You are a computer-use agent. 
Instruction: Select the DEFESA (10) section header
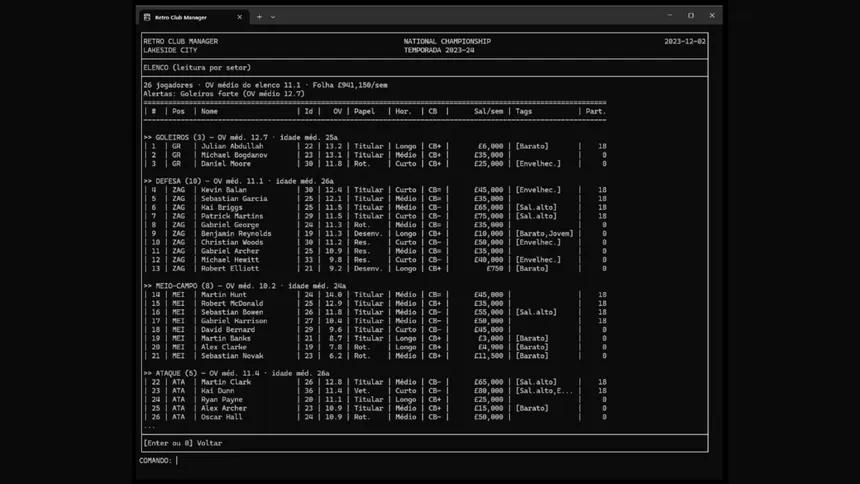tap(239, 181)
